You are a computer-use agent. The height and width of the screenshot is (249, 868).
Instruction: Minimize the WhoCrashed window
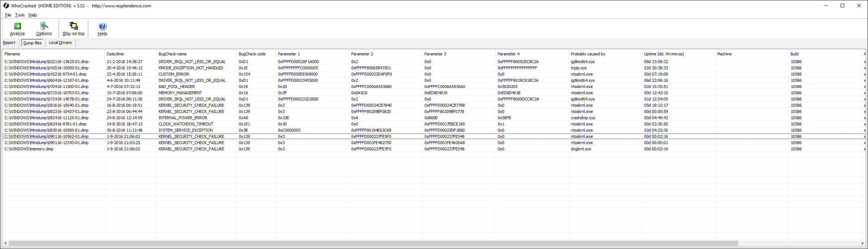point(826,6)
